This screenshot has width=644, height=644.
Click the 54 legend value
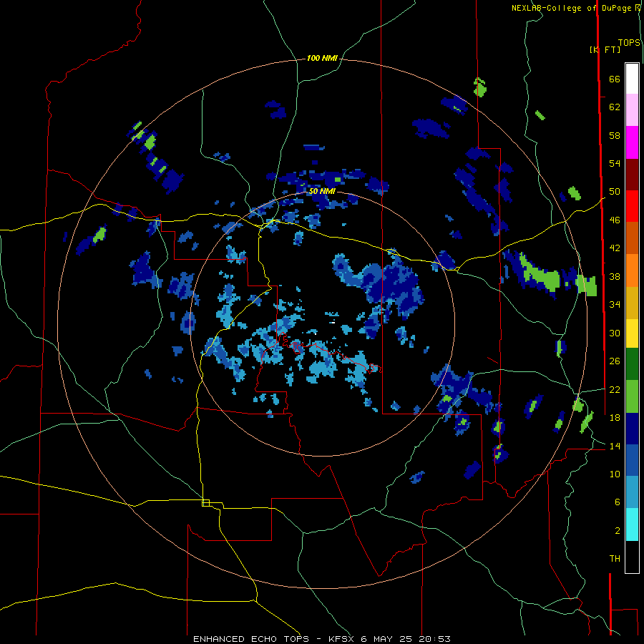click(x=615, y=163)
